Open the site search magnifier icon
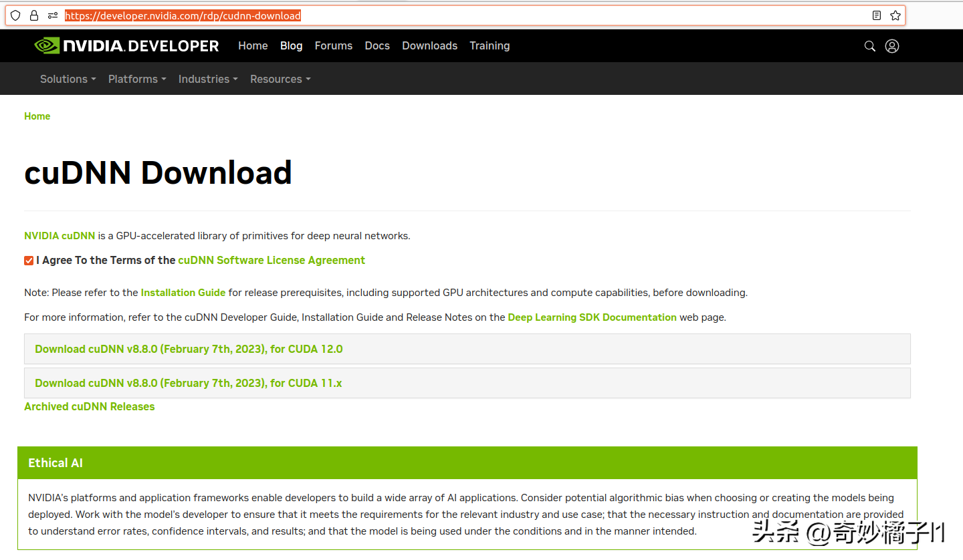The image size is (963, 560). coord(870,46)
